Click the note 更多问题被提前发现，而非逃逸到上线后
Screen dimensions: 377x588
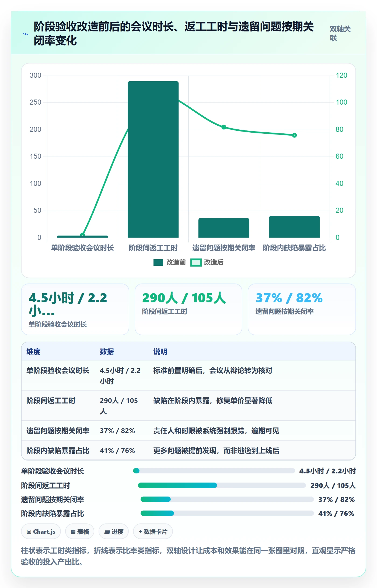216,451
